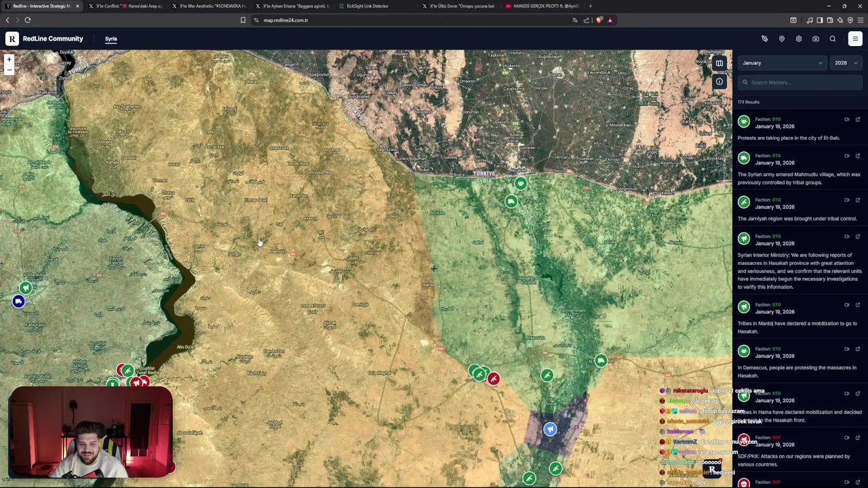
Task: Focus the Search Markers field
Action: pos(800,82)
